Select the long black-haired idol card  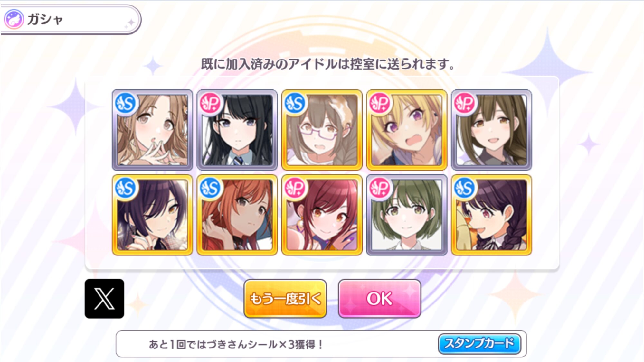237,130
